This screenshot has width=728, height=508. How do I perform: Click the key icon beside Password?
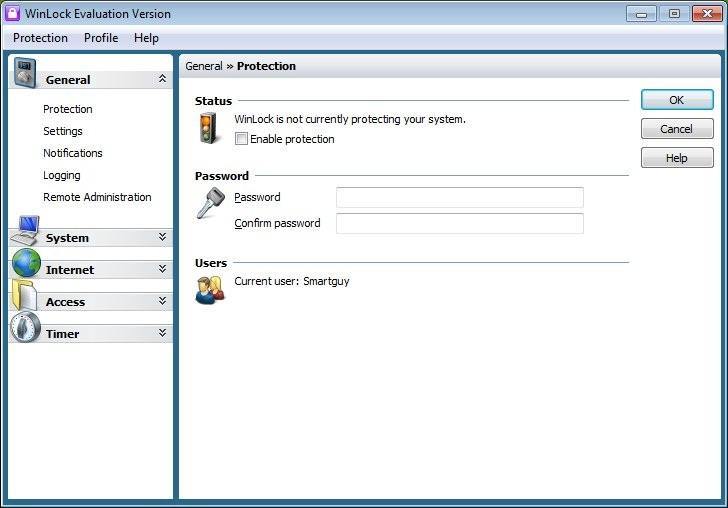click(210, 202)
